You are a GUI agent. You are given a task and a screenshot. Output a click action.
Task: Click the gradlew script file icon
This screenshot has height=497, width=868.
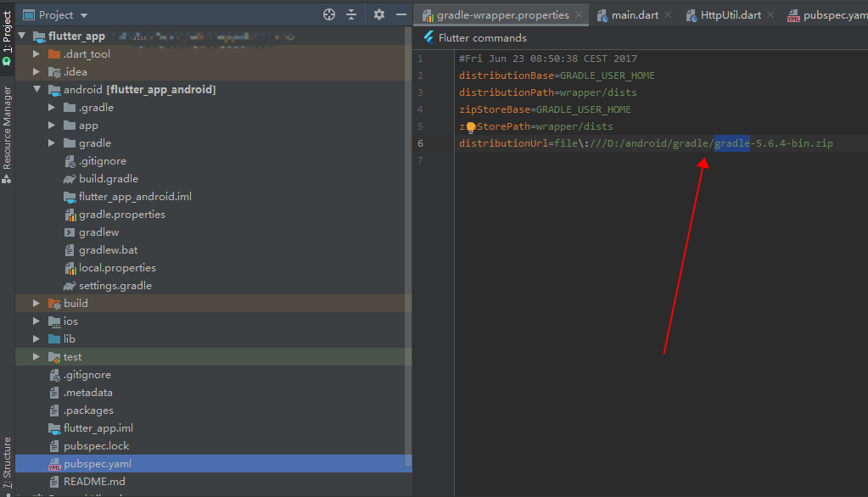[70, 232]
